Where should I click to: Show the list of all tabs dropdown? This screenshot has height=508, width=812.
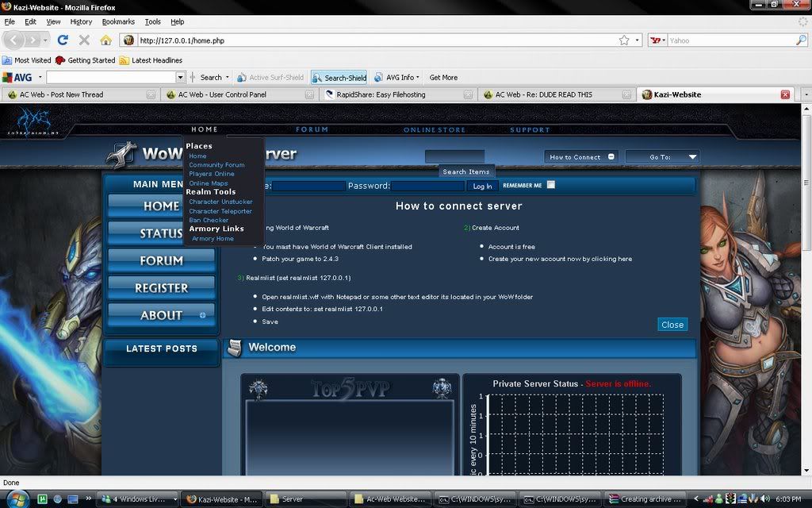[806, 95]
